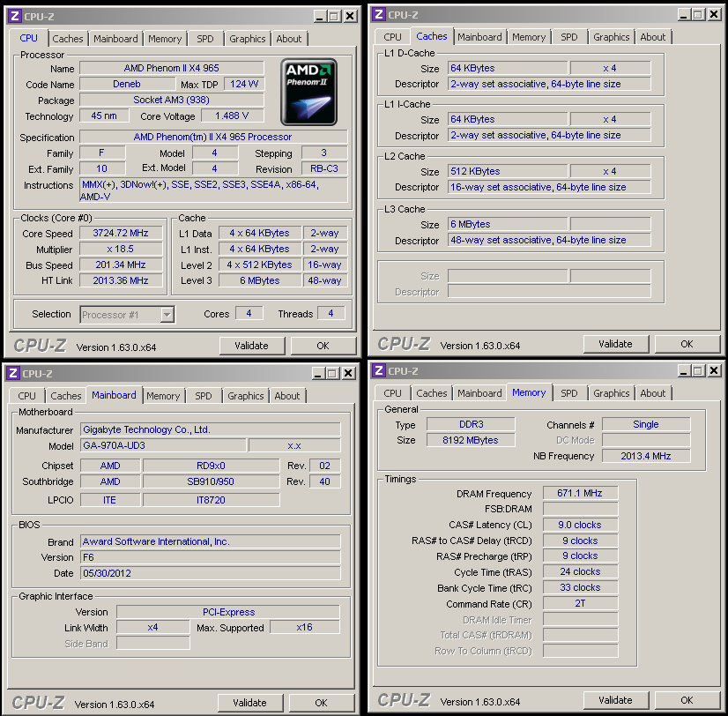Open Graphics tab in the Mainboard window

pos(246,396)
